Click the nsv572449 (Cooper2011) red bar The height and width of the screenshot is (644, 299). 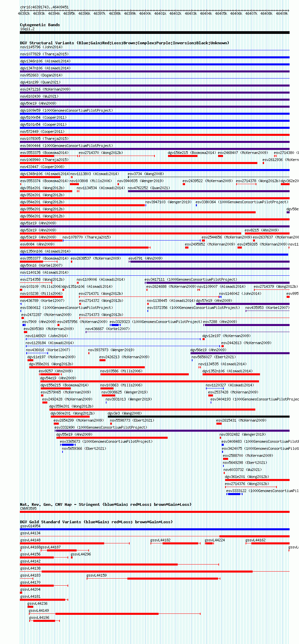point(155,135)
